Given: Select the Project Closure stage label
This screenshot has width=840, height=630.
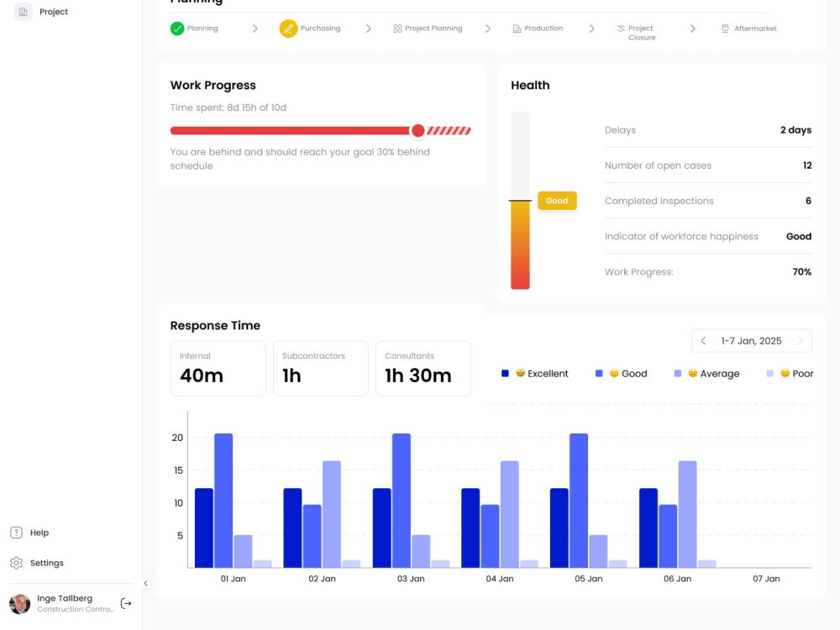Looking at the screenshot, I should 641,33.
